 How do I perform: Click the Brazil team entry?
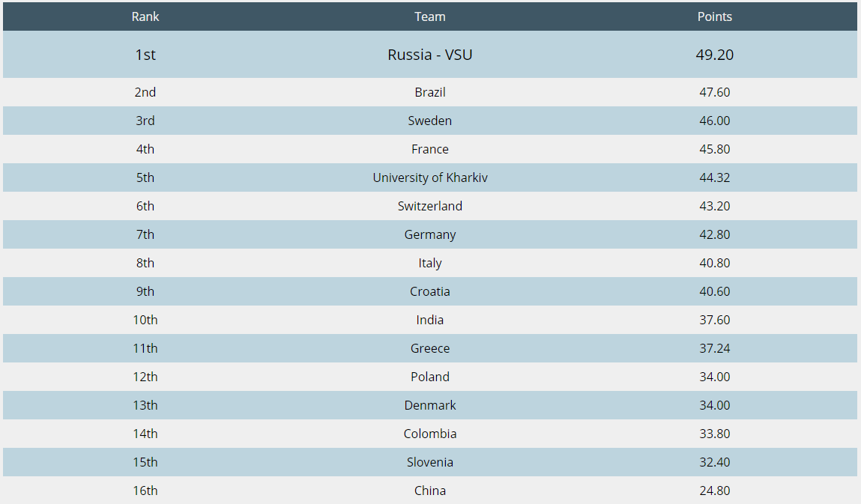pyautogui.click(x=430, y=92)
